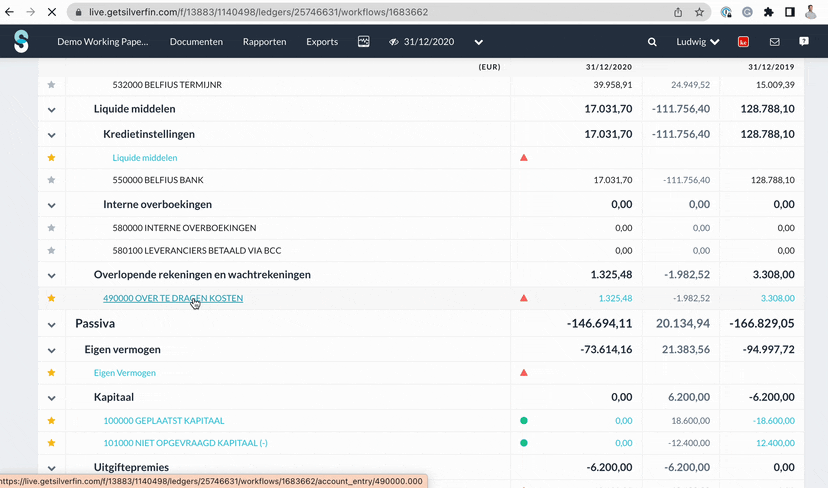Collapse the Uitgiftepremies section
828x488 pixels.
(51, 468)
